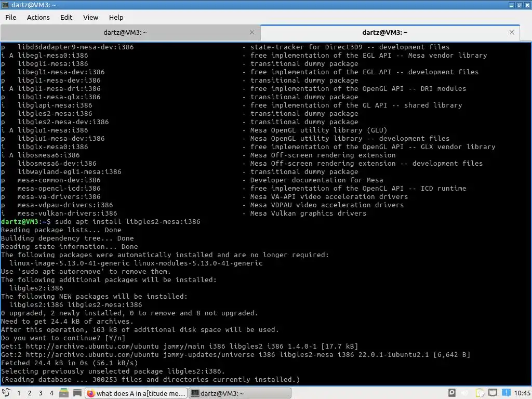Click the show desktop icon in the panel
Screen dimensions: 532x399
click(x=77, y=393)
